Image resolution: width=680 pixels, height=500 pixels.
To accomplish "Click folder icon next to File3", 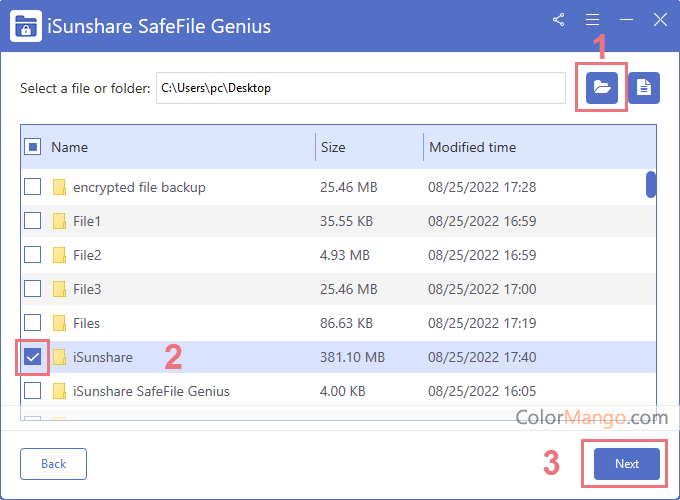I will [59, 289].
